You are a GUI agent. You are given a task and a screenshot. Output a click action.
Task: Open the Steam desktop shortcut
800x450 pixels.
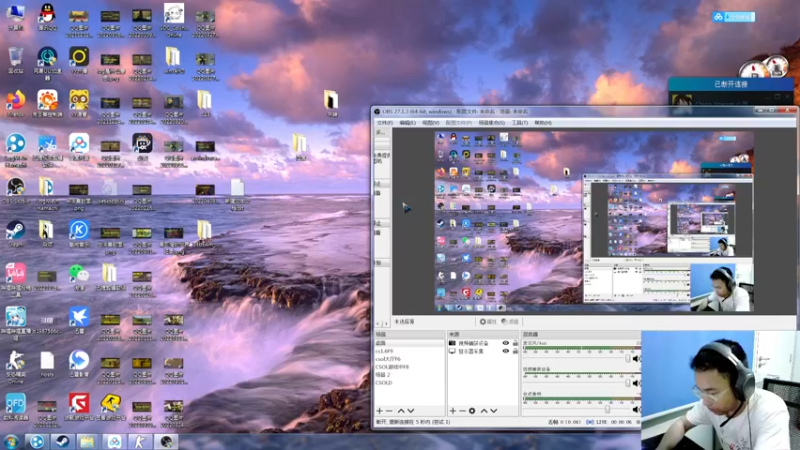coord(15,234)
